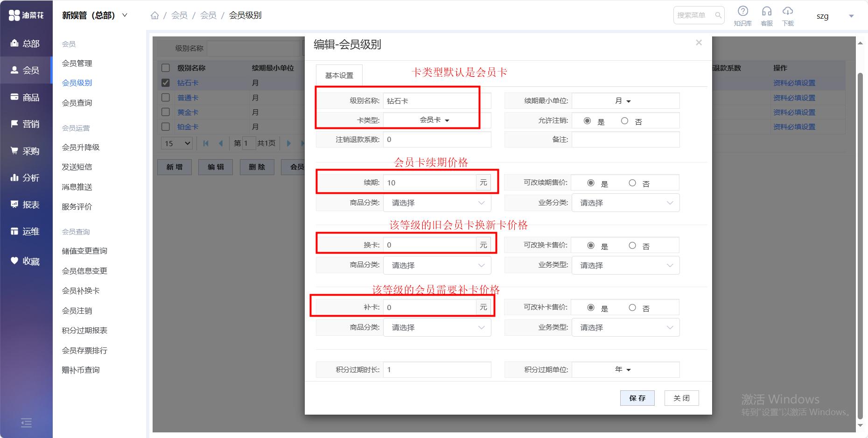868x438 pixels.
Task: Open 会员管理 menu item
Action: click(77, 63)
